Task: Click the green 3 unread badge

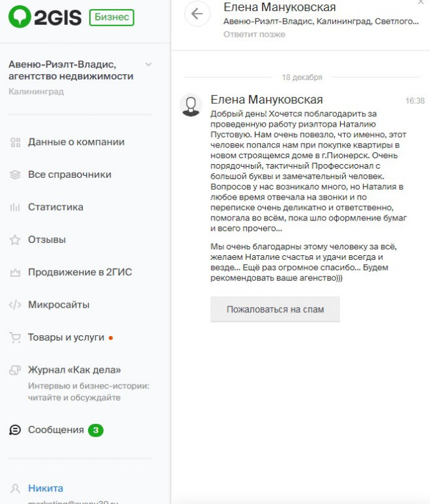Action: (96, 430)
